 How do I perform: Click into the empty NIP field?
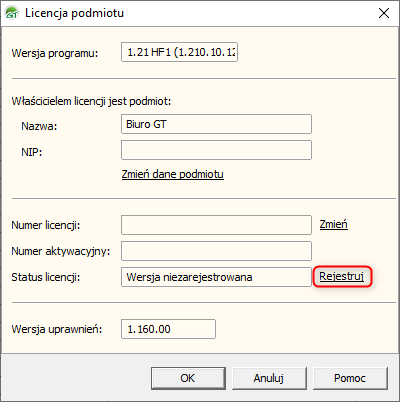coord(216,150)
